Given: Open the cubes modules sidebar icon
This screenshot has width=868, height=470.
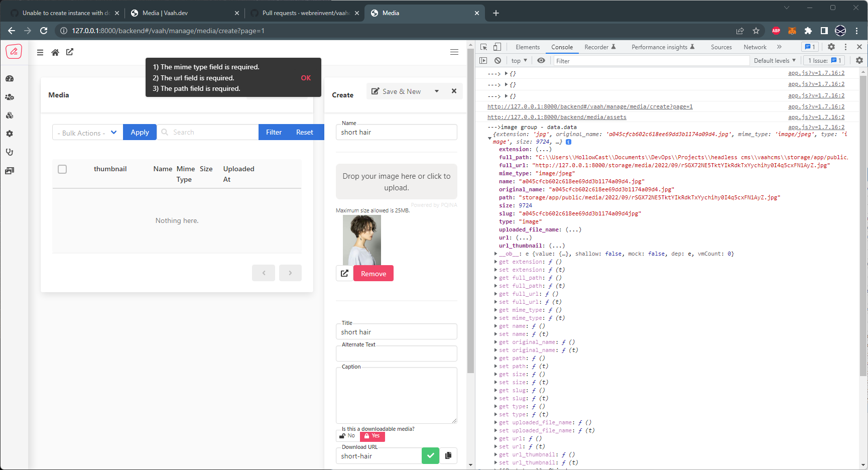Looking at the screenshot, I should (10, 115).
